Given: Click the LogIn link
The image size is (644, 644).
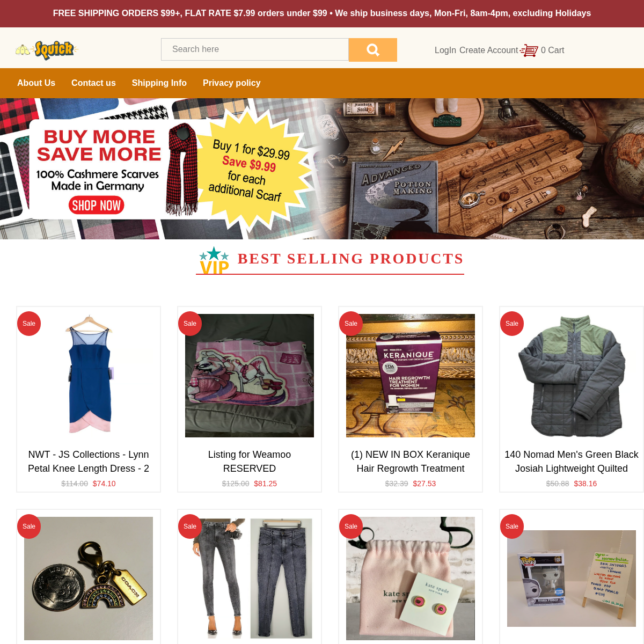Looking at the screenshot, I should (445, 50).
